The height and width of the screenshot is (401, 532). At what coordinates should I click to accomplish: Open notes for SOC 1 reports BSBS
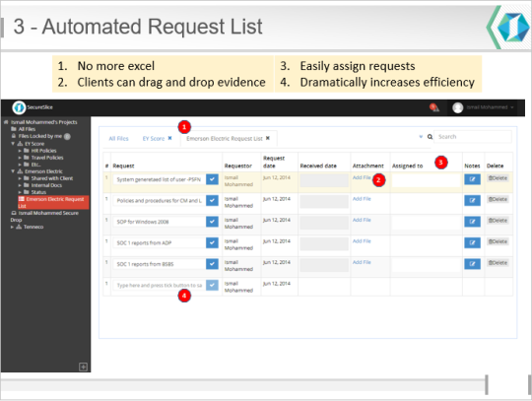[x=472, y=264]
